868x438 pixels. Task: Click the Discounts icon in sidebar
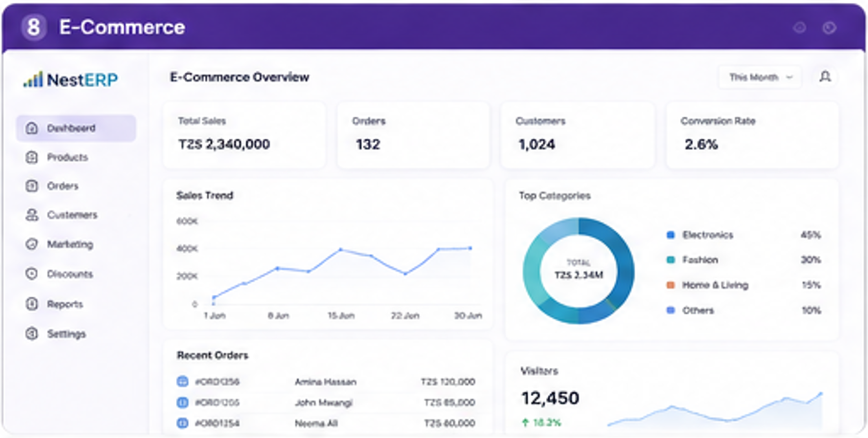[33, 273]
